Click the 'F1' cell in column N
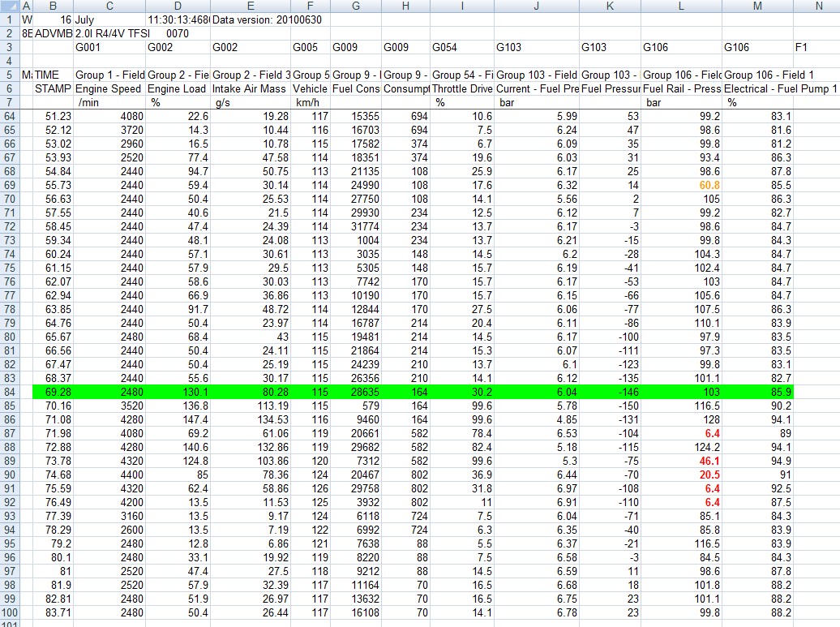Viewport: 840px width, 627px height. [x=816, y=47]
